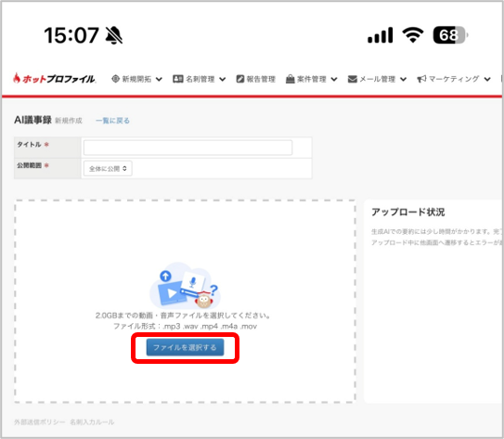Image resolution: width=504 pixels, height=439 pixels.
Task: Open the 報告管理 menu item
Action: 256,79
